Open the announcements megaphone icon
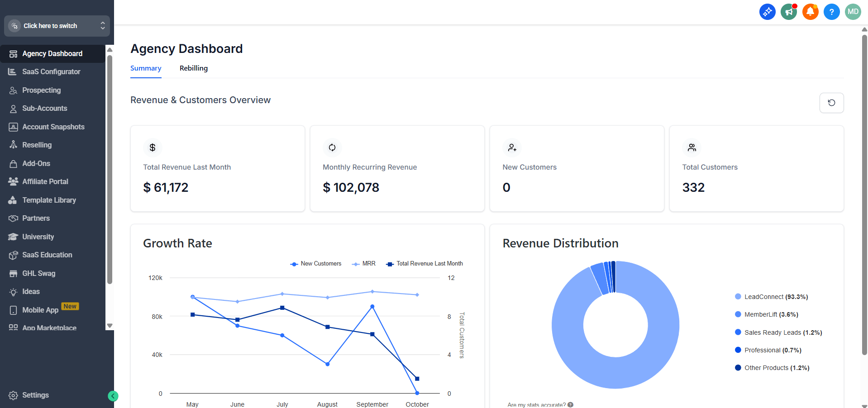The width and height of the screenshot is (868, 408). click(x=789, y=12)
